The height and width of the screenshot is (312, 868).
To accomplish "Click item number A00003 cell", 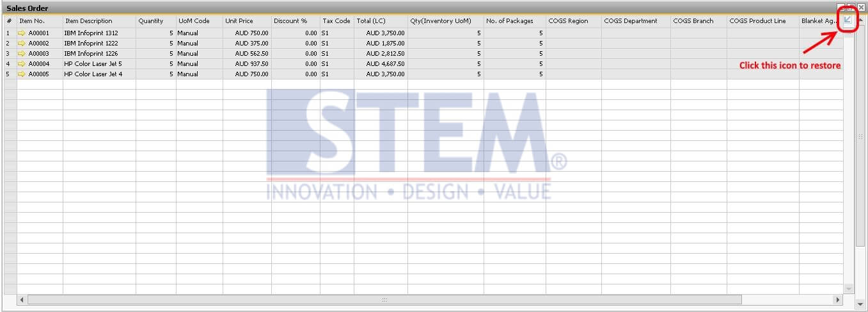I will [x=40, y=54].
